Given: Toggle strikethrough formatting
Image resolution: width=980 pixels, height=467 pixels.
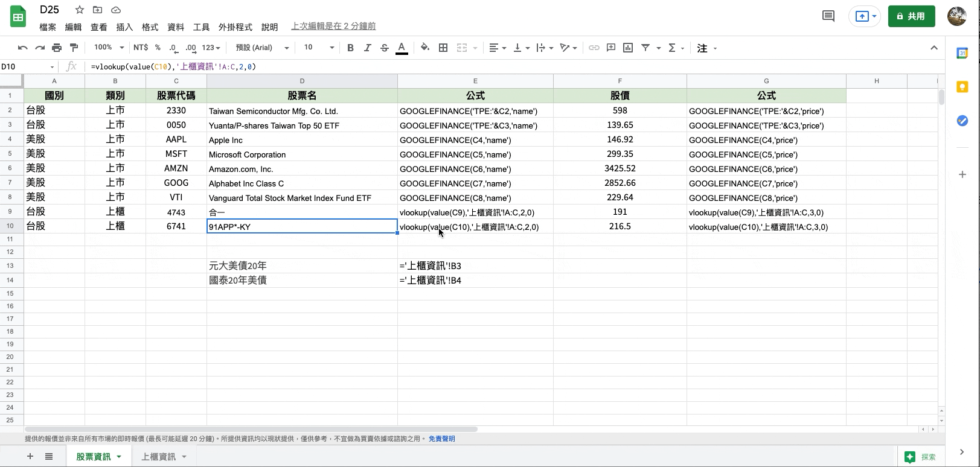Looking at the screenshot, I should (384, 48).
